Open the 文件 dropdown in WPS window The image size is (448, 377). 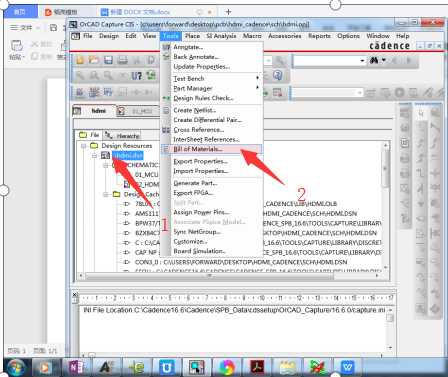(25, 27)
